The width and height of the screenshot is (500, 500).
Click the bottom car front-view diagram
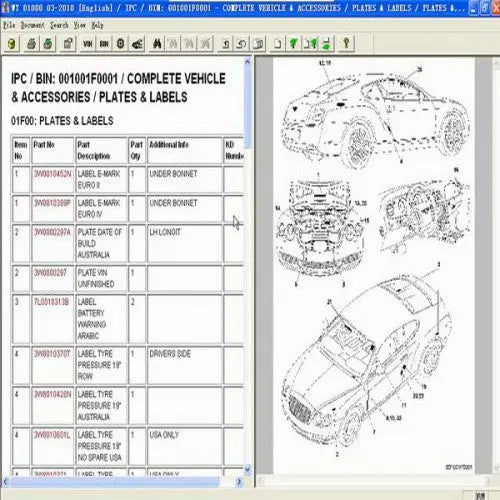click(x=367, y=362)
